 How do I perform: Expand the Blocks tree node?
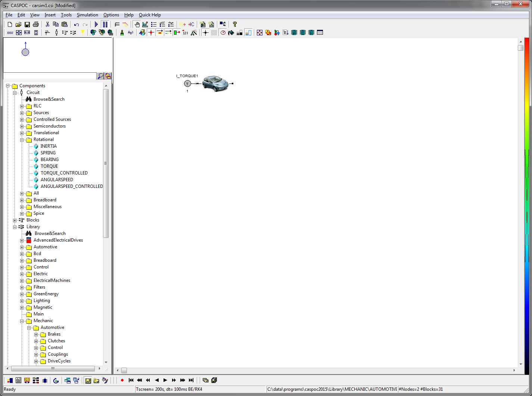coord(15,220)
